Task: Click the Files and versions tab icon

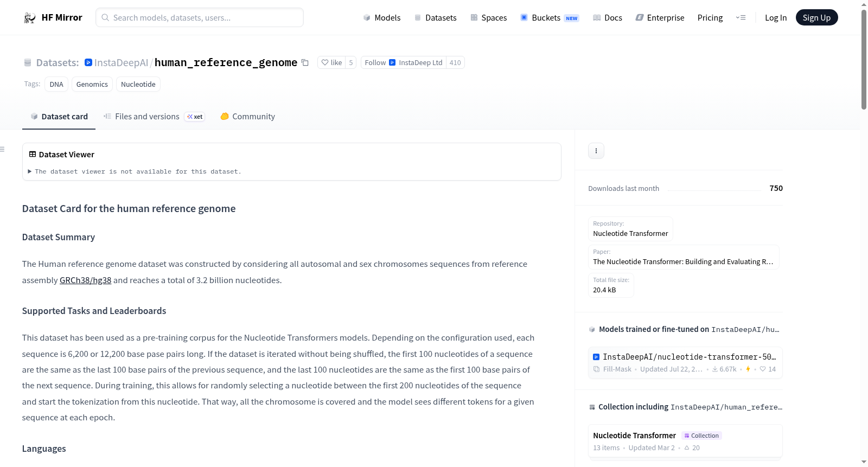Action: [107, 117]
